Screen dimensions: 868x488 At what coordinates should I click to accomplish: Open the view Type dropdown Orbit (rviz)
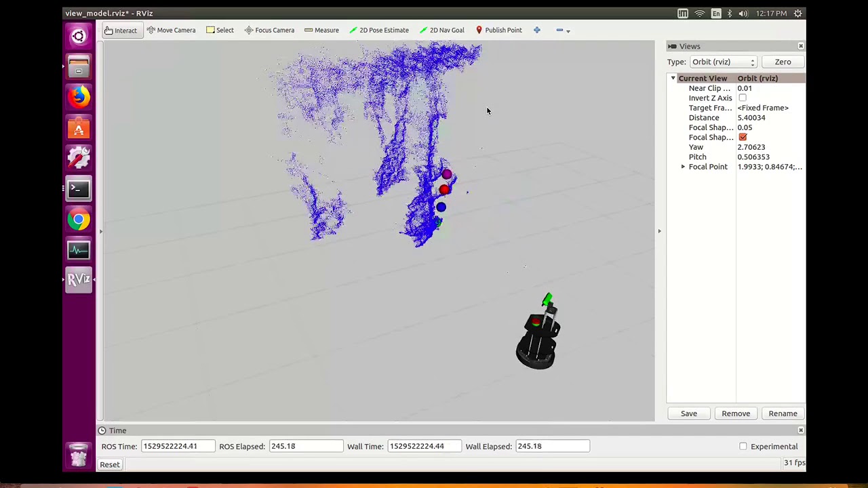(723, 62)
